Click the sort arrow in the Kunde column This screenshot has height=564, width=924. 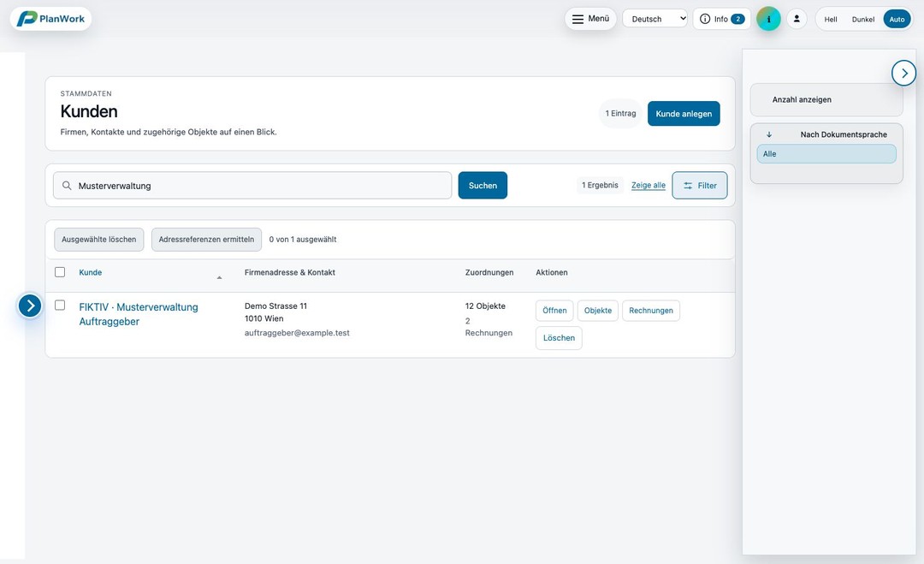(x=219, y=277)
